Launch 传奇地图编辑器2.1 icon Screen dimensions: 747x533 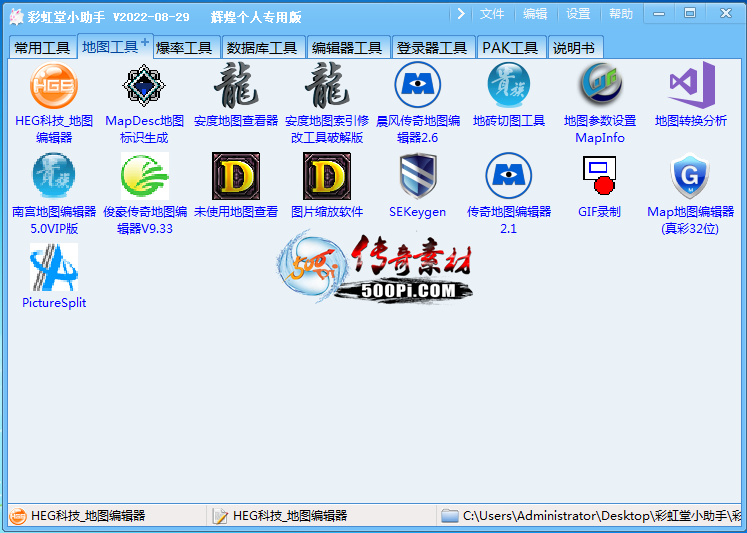pyautogui.click(x=509, y=176)
